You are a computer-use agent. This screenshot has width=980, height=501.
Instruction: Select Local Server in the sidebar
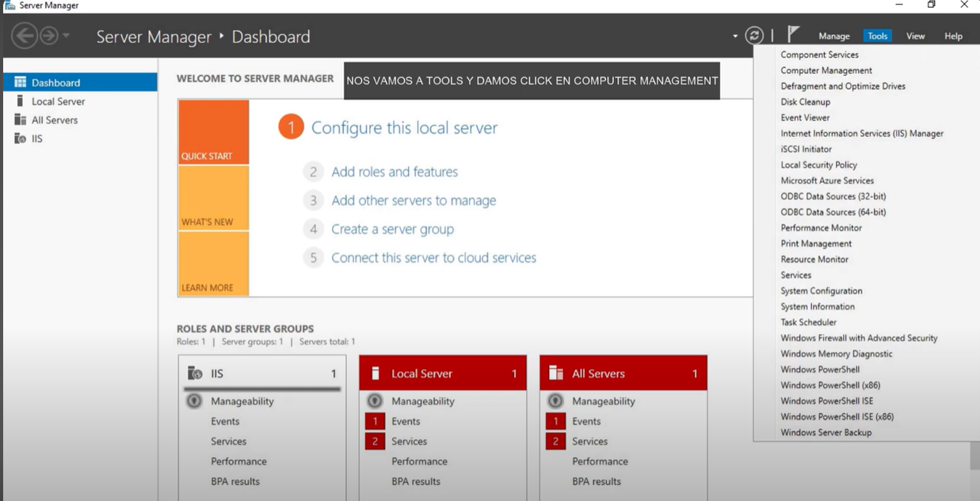(x=80, y=101)
